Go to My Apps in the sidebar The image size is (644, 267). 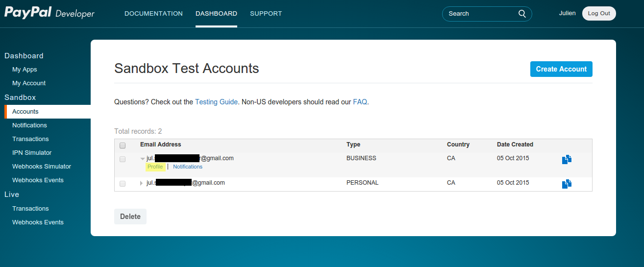pos(25,70)
